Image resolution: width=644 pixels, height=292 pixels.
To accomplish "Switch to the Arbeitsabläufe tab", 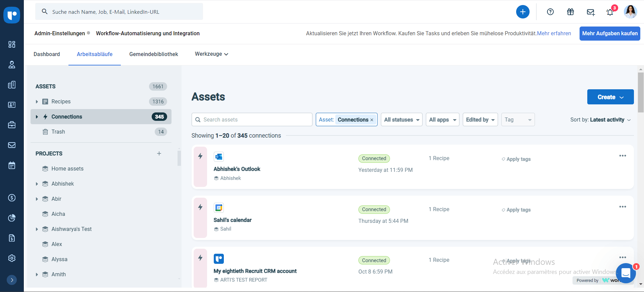I will point(95,54).
